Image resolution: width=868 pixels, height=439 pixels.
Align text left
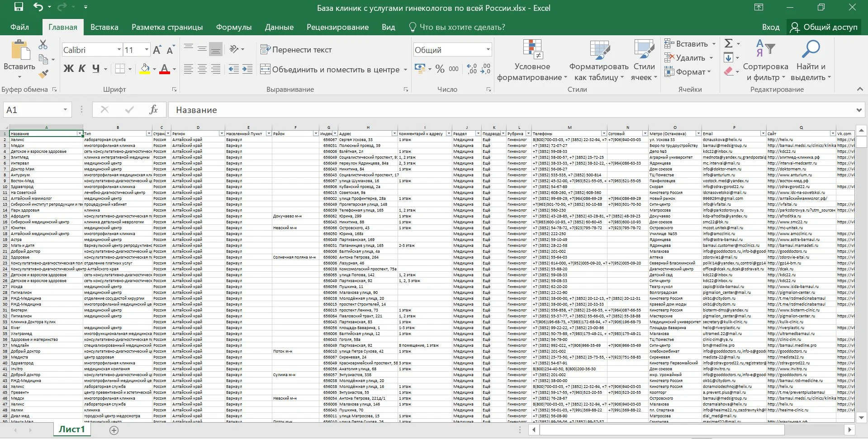[x=189, y=69]
